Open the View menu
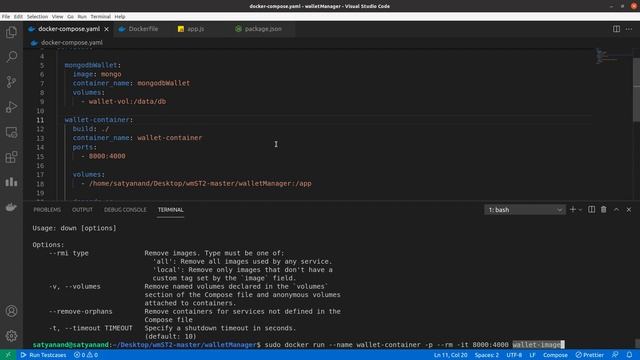Viewport: 640px width, 360px height. (x=58, y=17)
